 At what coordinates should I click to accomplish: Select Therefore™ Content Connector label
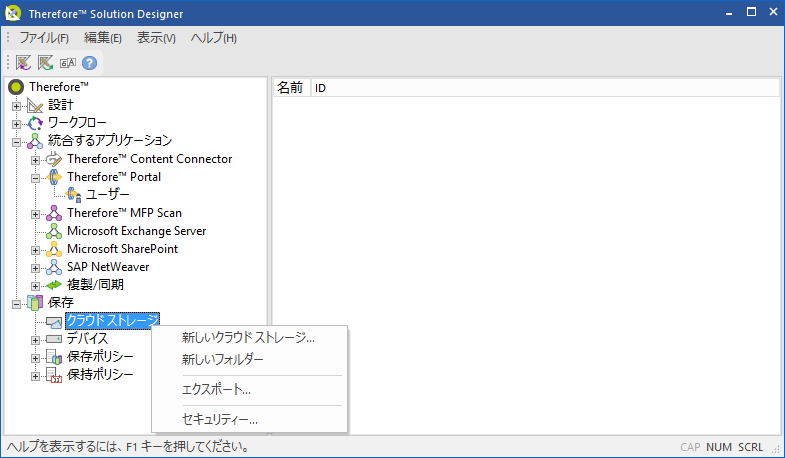(150, 159)
